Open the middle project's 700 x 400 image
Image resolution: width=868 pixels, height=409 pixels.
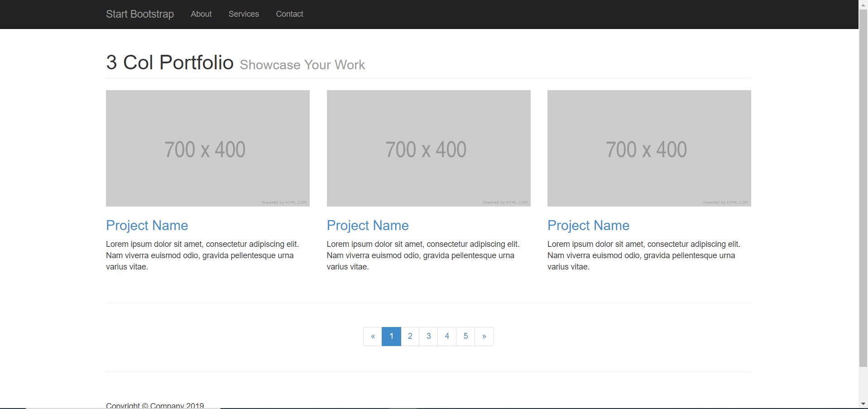428,148
